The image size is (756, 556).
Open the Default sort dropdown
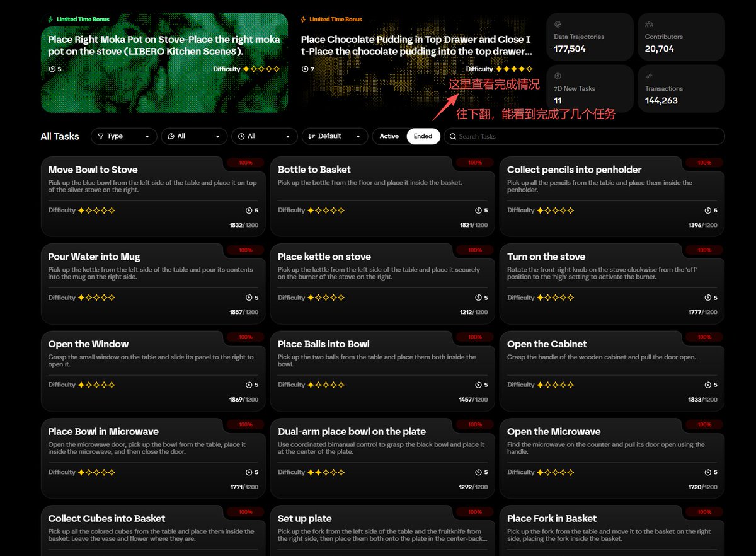click(x=335, y=136)
